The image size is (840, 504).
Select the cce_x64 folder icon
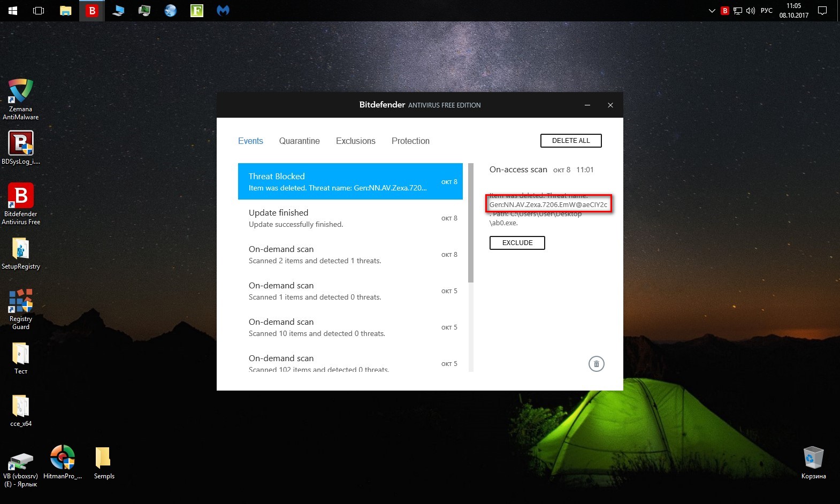pos(21,411)
